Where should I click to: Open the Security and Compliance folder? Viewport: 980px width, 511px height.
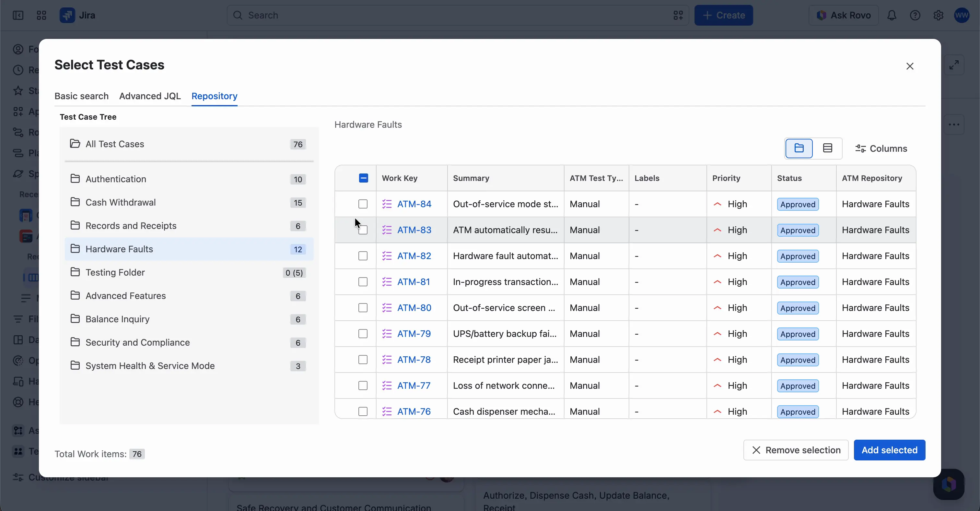pyautogui.click(x=189, y=342)
